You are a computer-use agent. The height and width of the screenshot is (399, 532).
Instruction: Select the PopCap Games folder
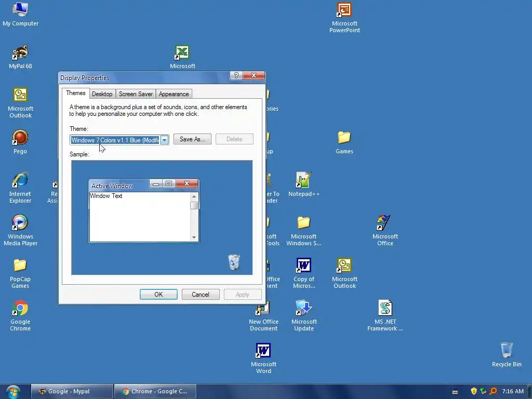pyautogui.click(x=20, y=273)
